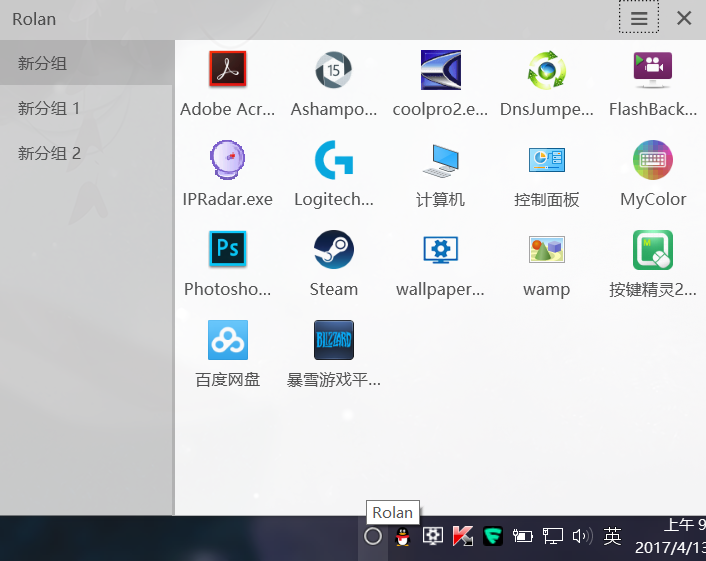This screenshot has height=561, width=706.
Task: Click the display settings tray icon
Action: pos(433,536)
